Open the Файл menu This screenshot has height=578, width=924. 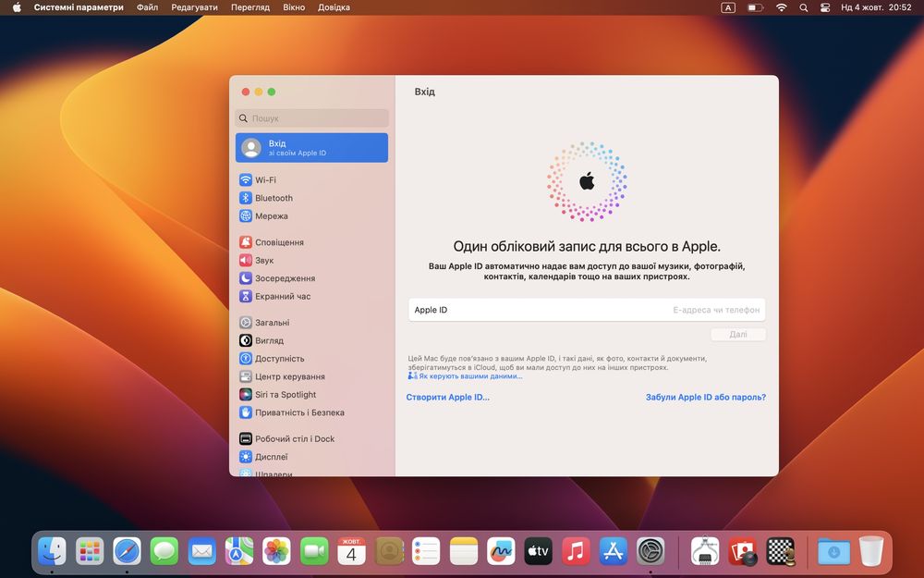point(147,7)
